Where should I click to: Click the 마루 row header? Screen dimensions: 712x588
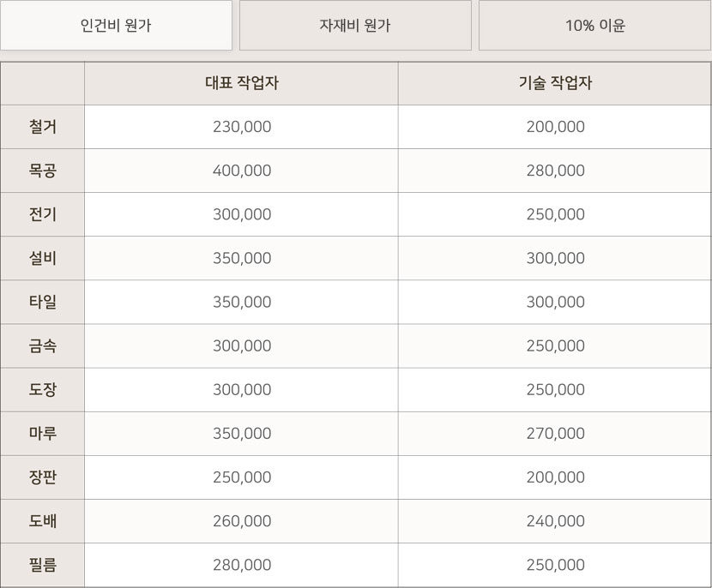click(43, 434)
